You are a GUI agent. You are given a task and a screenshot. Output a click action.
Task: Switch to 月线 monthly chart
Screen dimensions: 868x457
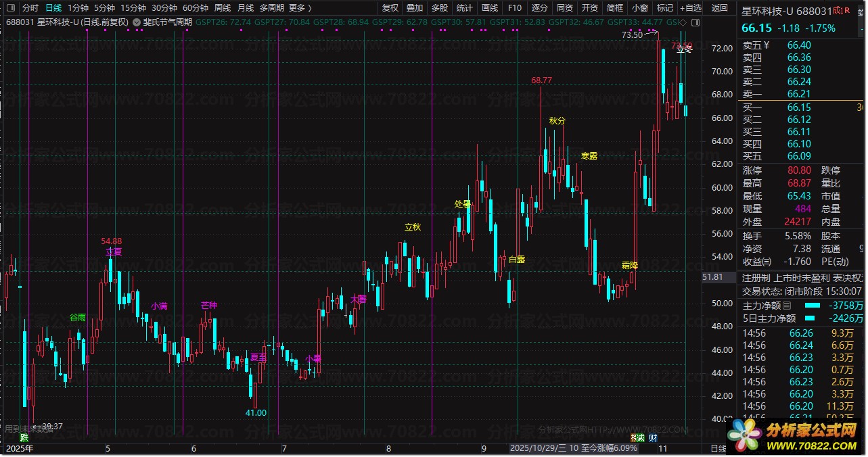(246, 8)
